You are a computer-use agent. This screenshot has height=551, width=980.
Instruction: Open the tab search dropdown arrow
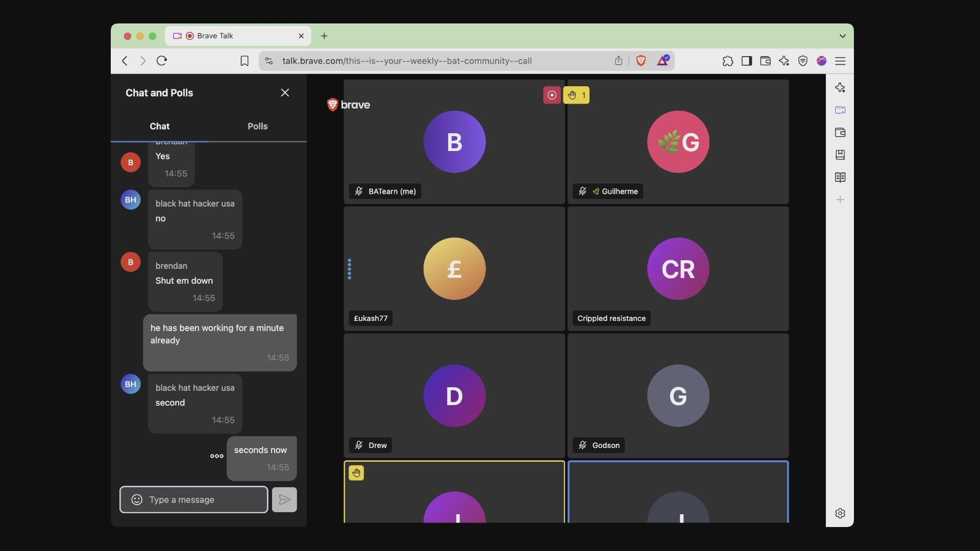click(842, 36)
